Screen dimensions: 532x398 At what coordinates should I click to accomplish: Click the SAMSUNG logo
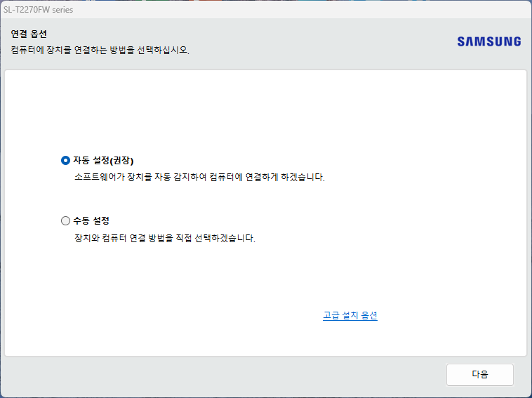pyautogui.click(x=489, y=41)
